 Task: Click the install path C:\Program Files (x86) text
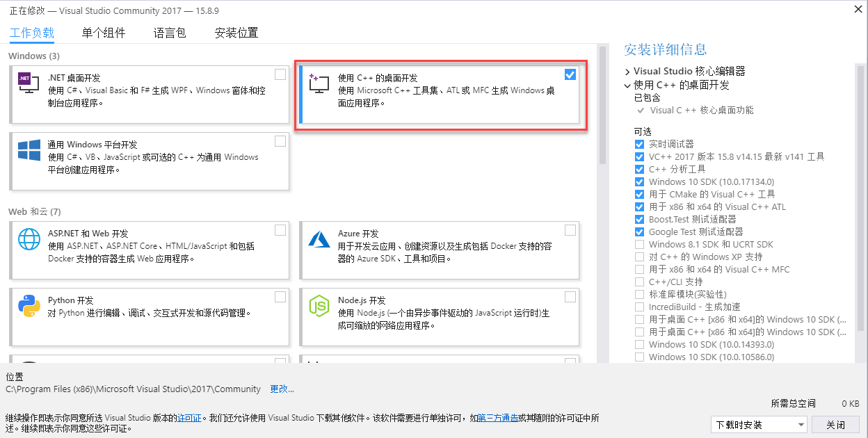click(134, 389)
